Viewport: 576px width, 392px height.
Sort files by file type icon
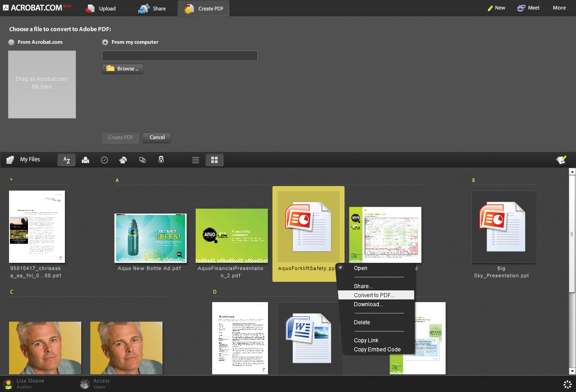123,160
